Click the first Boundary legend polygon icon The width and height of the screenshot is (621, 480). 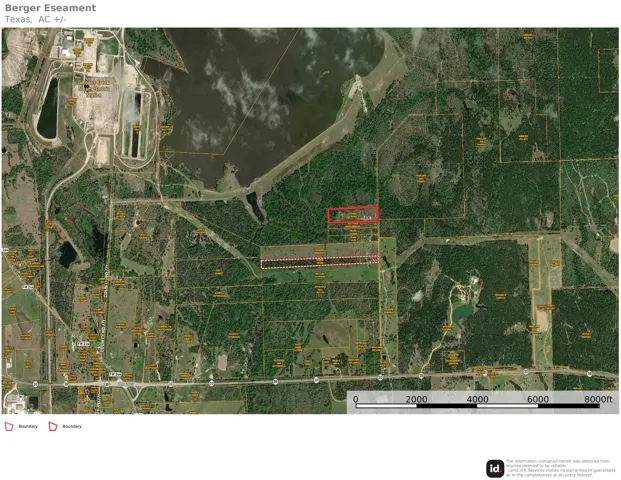coord(9,427)
